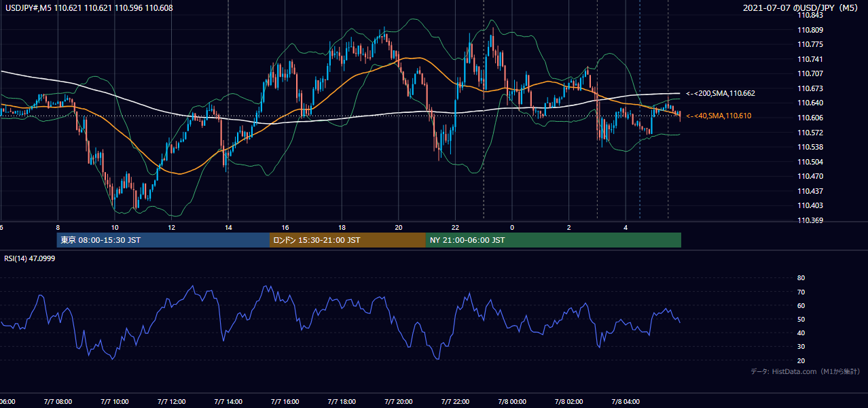Click the 7/8 00:00 date axis label
The image size is (868, 408).
coord(513,402)
